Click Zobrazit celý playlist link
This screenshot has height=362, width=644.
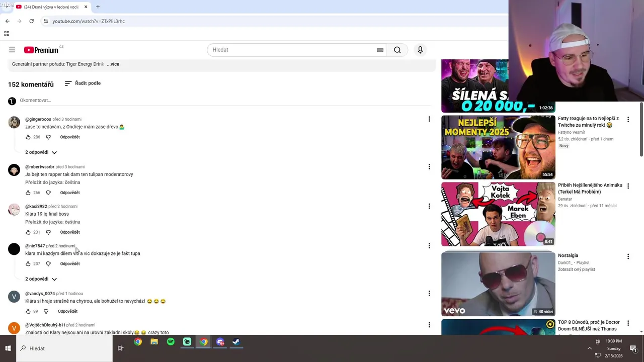pos(577,269)
